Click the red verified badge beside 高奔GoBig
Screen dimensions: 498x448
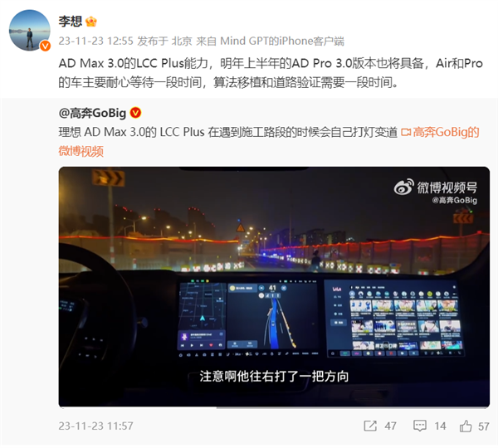pos(135,113)
